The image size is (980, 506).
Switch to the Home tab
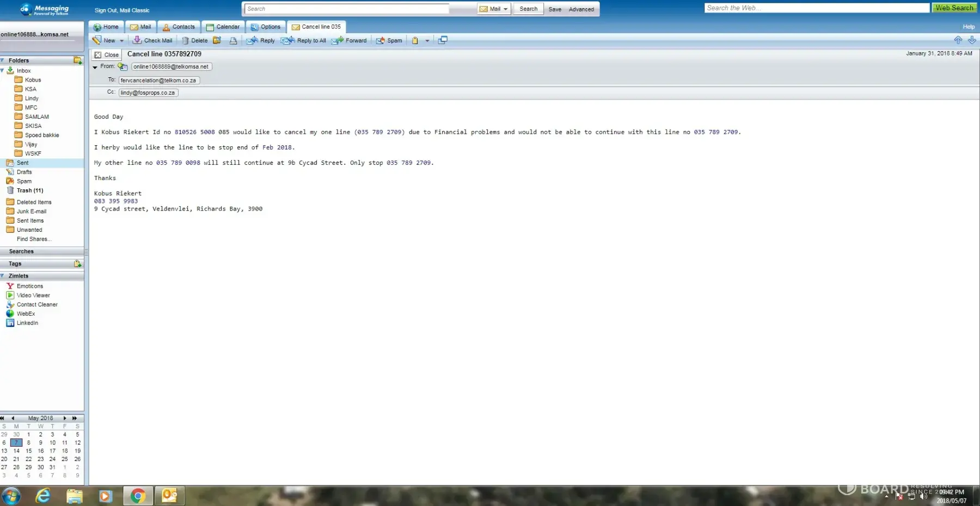click(x=106, y=27)
